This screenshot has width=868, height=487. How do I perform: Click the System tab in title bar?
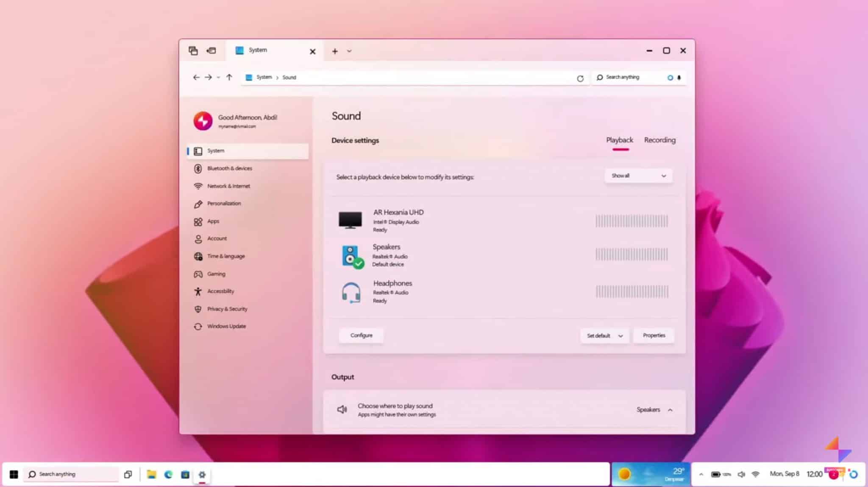[x=258, y=50]
